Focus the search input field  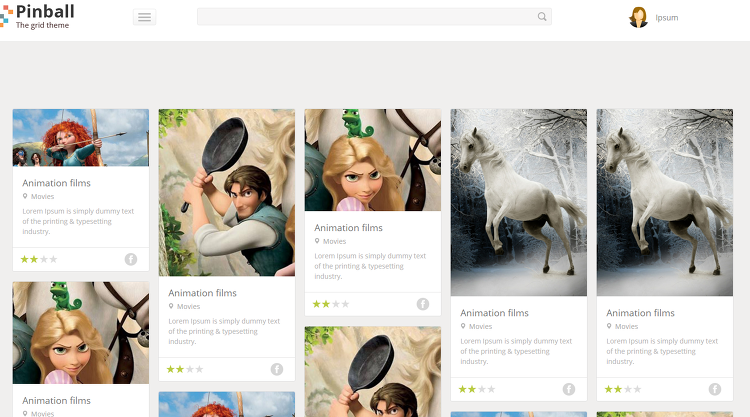374,17
